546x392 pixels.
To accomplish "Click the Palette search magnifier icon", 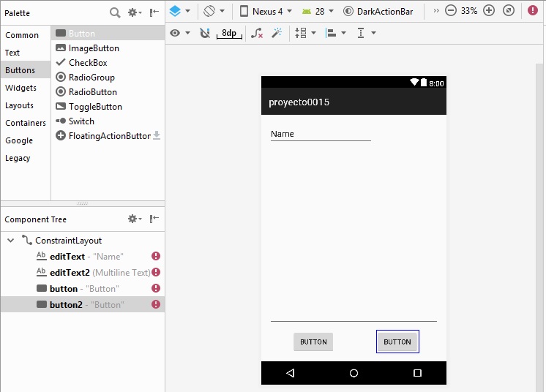I will [115, 12].
